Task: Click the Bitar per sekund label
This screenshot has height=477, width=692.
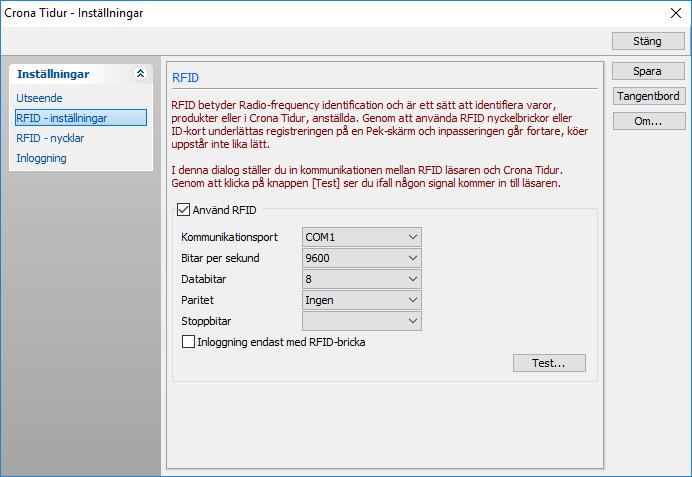Action: click(x=220, y=258)
